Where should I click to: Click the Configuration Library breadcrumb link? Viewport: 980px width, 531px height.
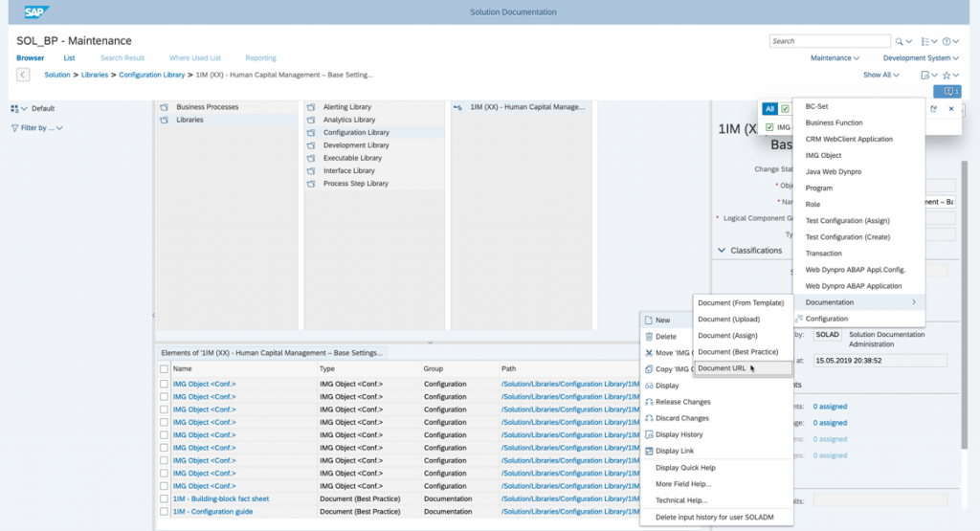click(152, 75)
